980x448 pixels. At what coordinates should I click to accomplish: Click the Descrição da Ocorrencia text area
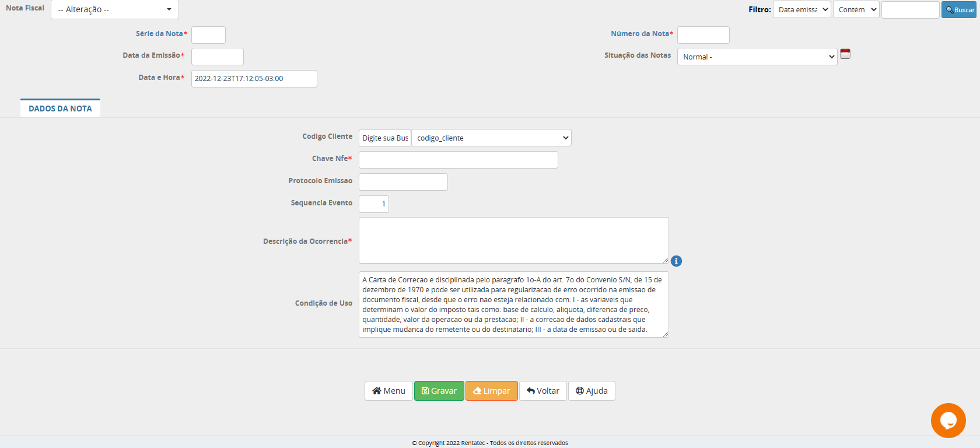click(x=513, y=240)
